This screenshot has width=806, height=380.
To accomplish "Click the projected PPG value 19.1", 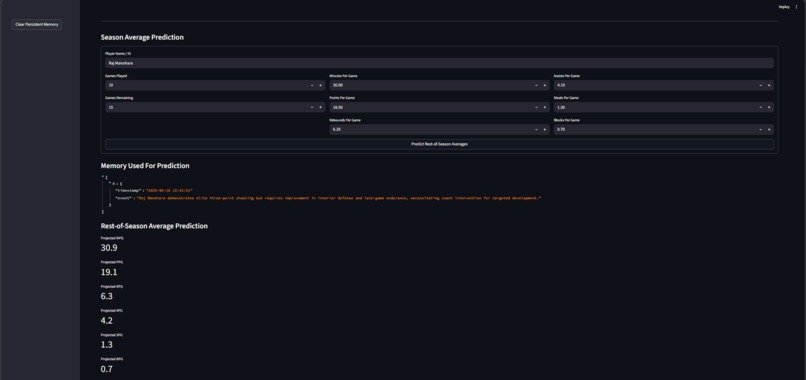I will (109, 272).
